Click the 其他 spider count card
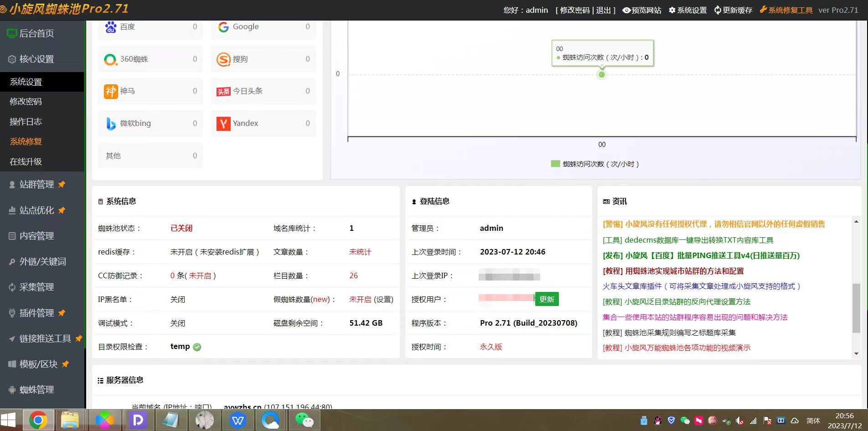The image size is (868, 431). click(150, 156)
